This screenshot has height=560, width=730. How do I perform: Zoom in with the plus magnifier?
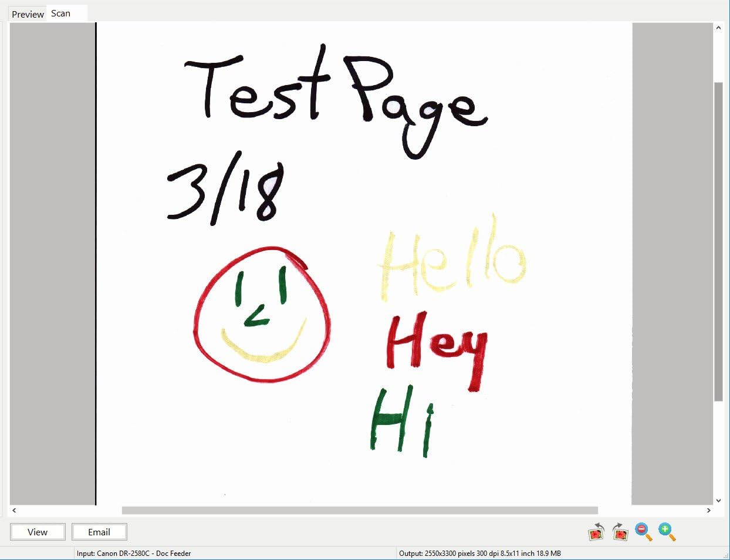point(667,532)
